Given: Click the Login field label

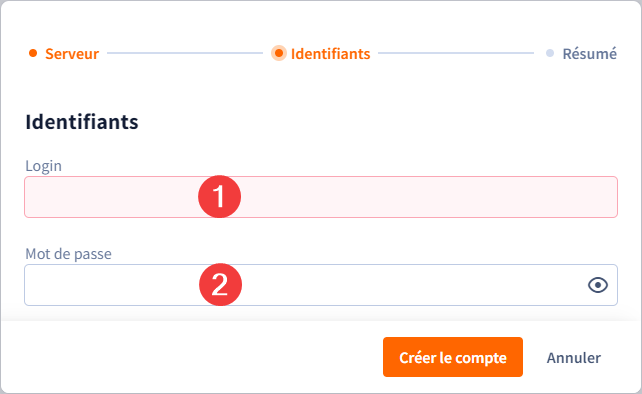Looking at the screenshot, I should pos(43,166).
